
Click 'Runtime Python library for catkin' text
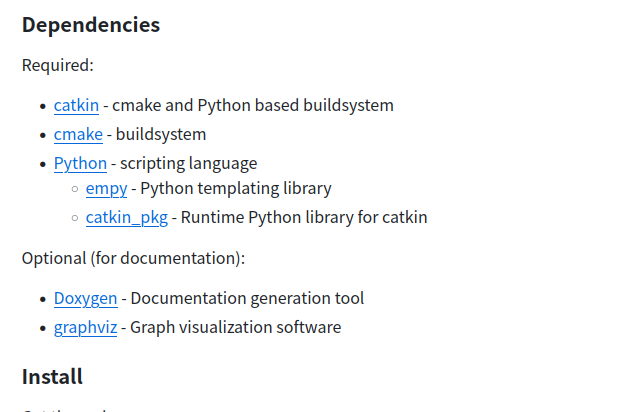click(x=304, y=218)
